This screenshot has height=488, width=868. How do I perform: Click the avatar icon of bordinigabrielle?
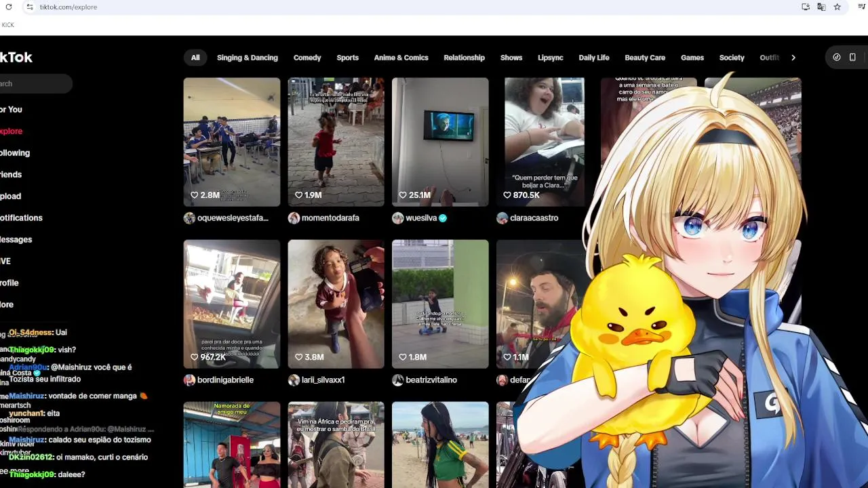[x=189, y=380]
